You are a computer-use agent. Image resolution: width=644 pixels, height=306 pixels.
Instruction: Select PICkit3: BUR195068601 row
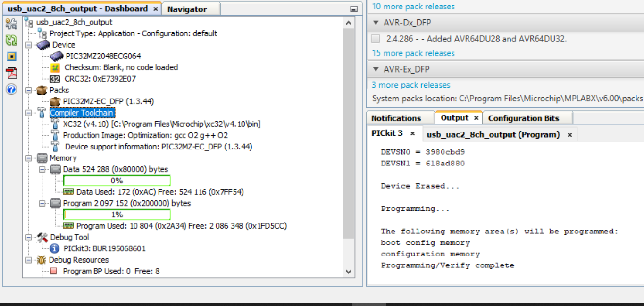point(104,248)
